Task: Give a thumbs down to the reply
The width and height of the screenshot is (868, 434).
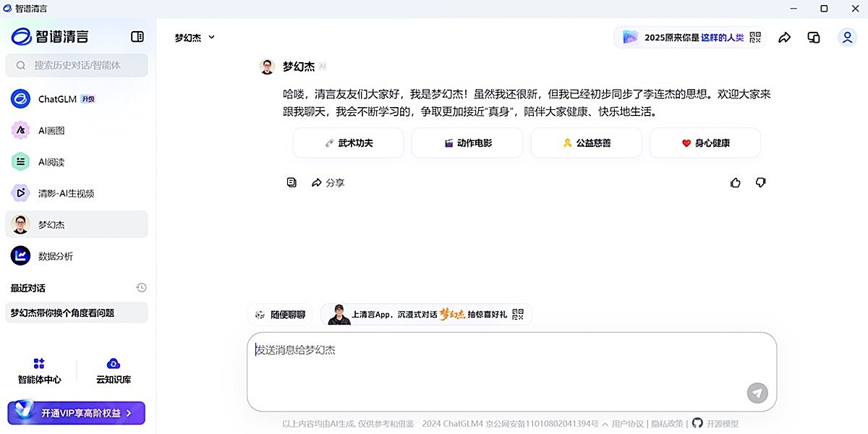Action: point(760,182)
